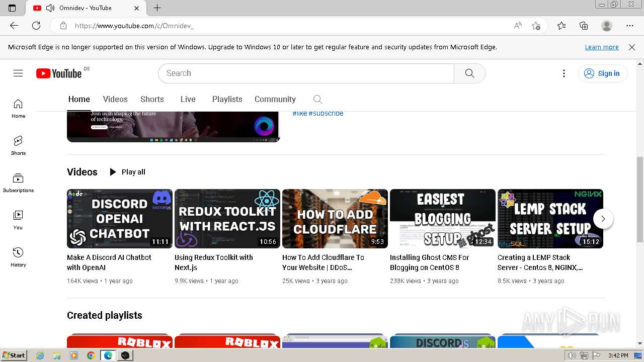Screen dimensions: 644x362
Task: Click the featured video thumbnail
Action: click(173, 127)
